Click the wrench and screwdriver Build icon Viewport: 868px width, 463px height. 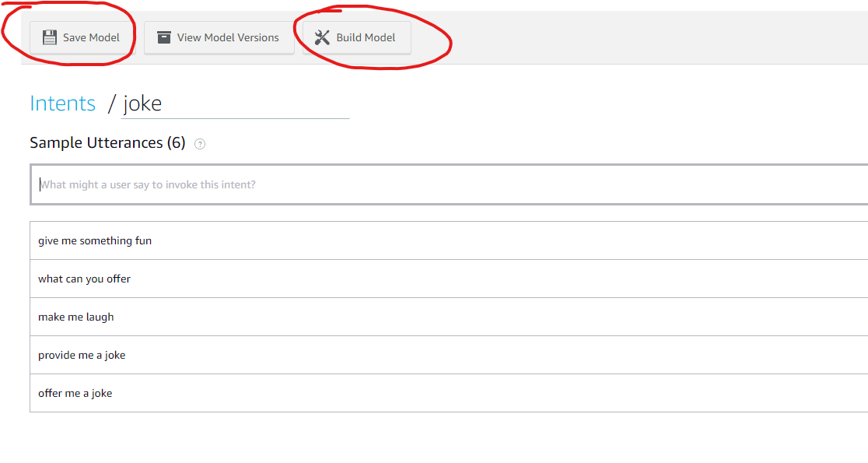click(x=322, y=37)
